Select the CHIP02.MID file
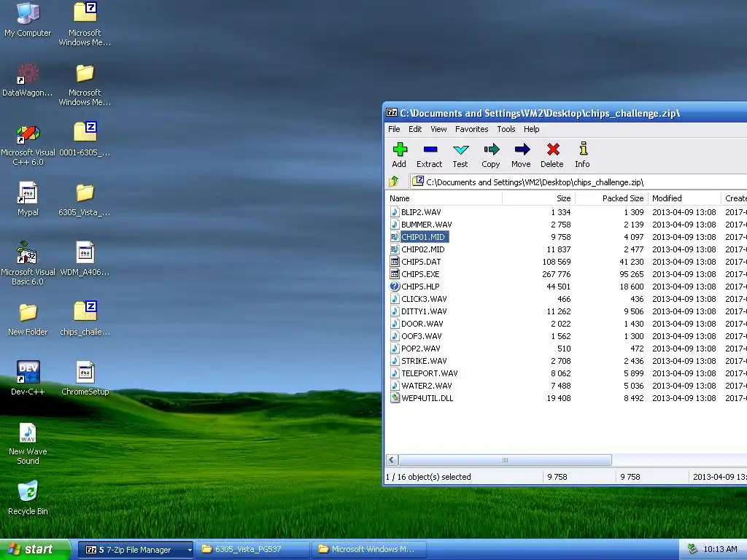Screen dimensions: 747x560 coord(422,249)
